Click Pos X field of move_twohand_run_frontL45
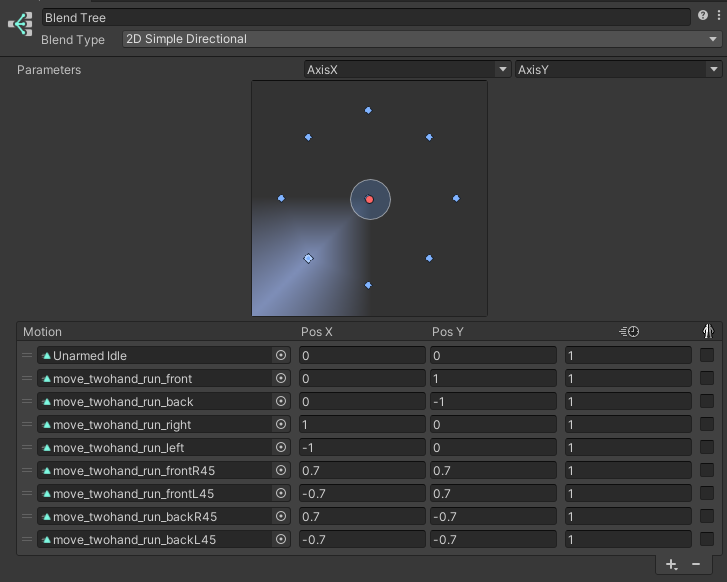The width and height of the screenshot is (727, 582). click(x=362, y=493)
